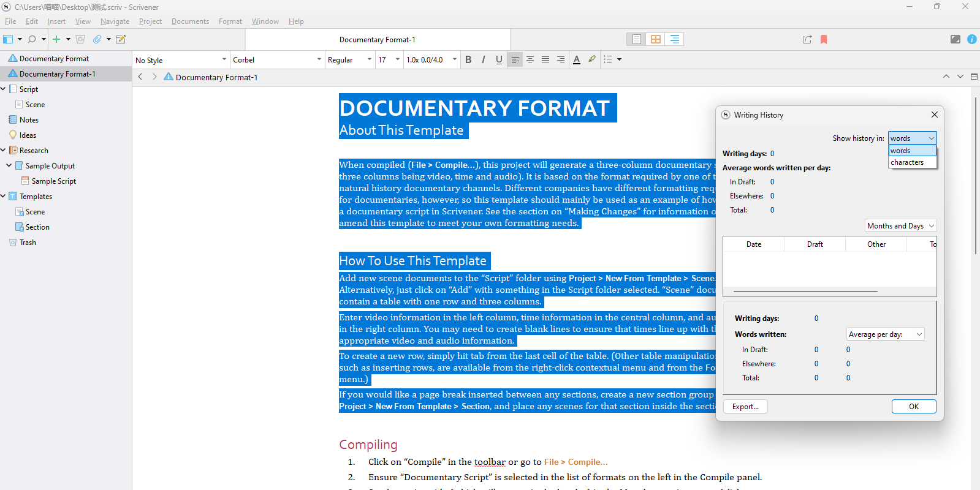Open the Average per day dropdown

pyautogui.click(x=884, y=334)
